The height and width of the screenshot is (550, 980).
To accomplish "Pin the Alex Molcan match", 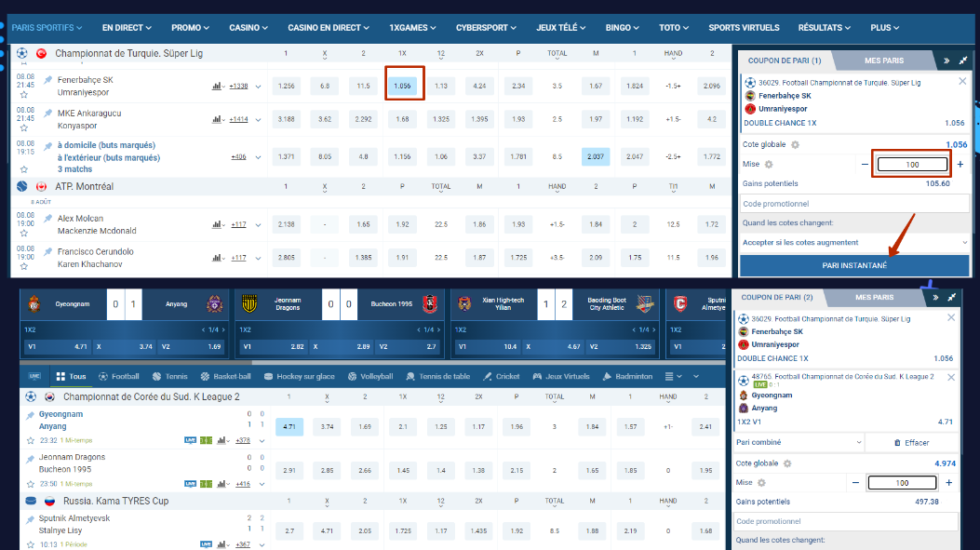I will coord(48,218).
